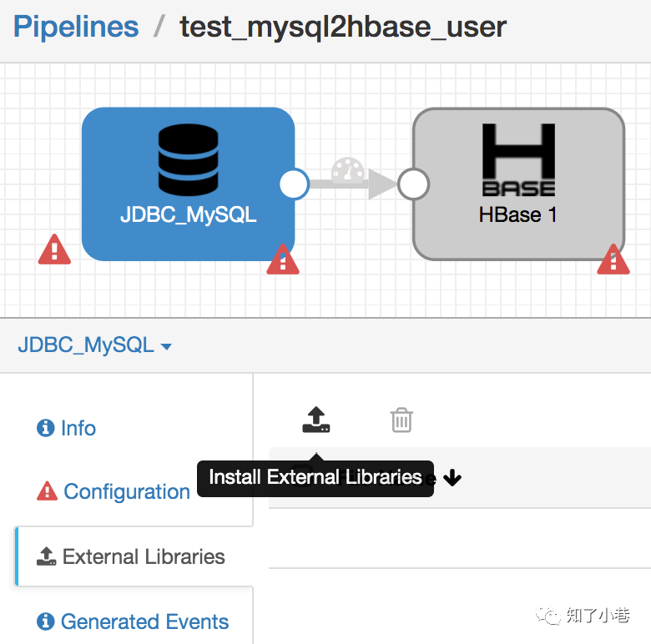Click the Pipelines breadcrumb link

tap(76, 27)
